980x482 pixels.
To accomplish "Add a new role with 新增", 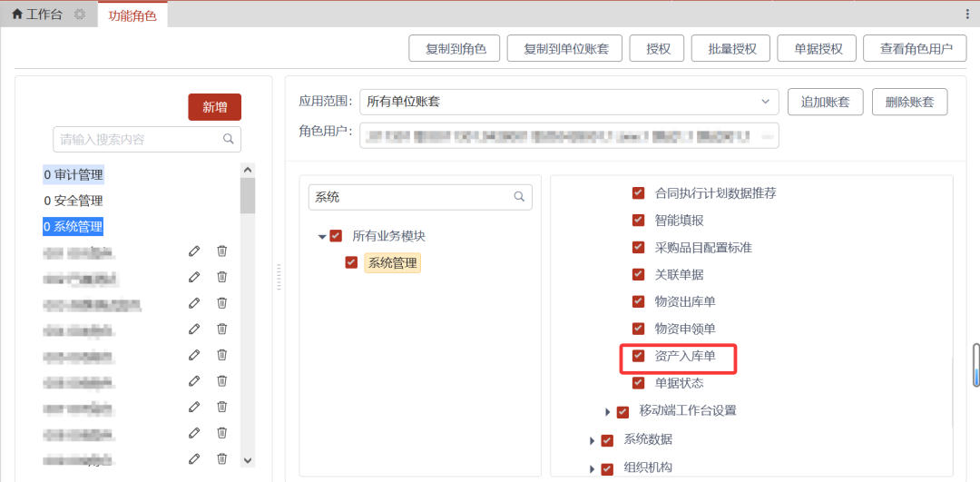I will (x=214, y=107).
